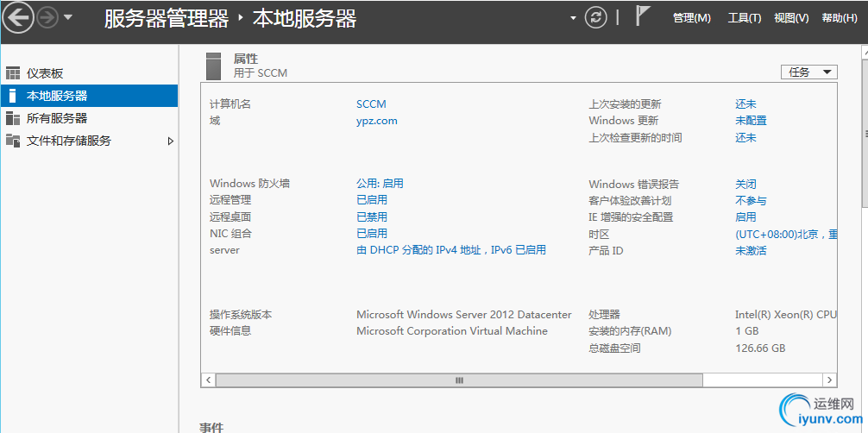868x433 pixels.
Task: Click the 本地服务器 server icon
Action: click(x=12, y=96)
